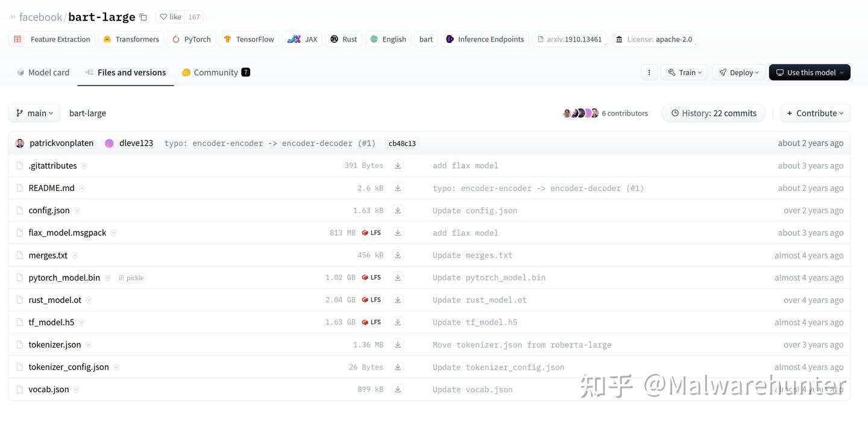
Task: Open the patrickvonplaten user link
Action: 61,143
